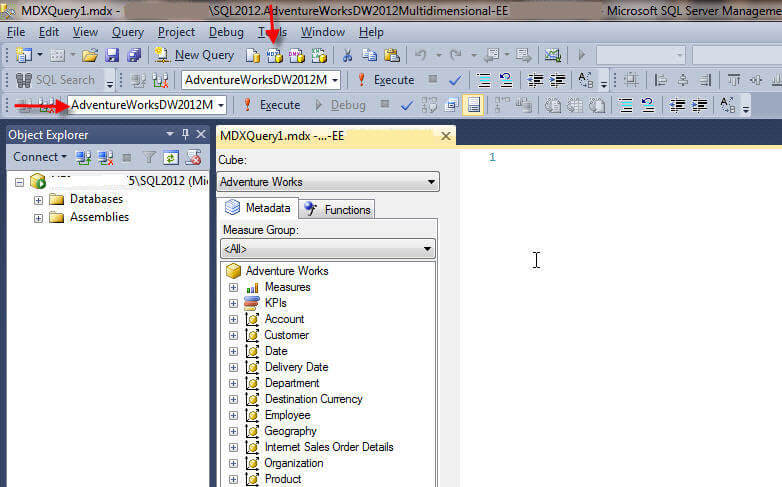The image size is (782, 487).
Task: Expand the Measures node
Action: pyautogui.click(x=233, y=287)
